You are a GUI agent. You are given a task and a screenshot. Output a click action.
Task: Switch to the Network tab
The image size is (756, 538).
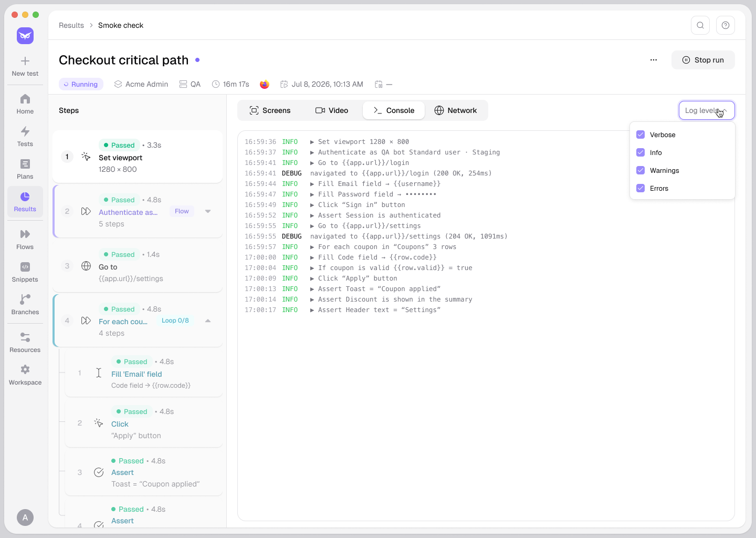click(x=456, y=110)
